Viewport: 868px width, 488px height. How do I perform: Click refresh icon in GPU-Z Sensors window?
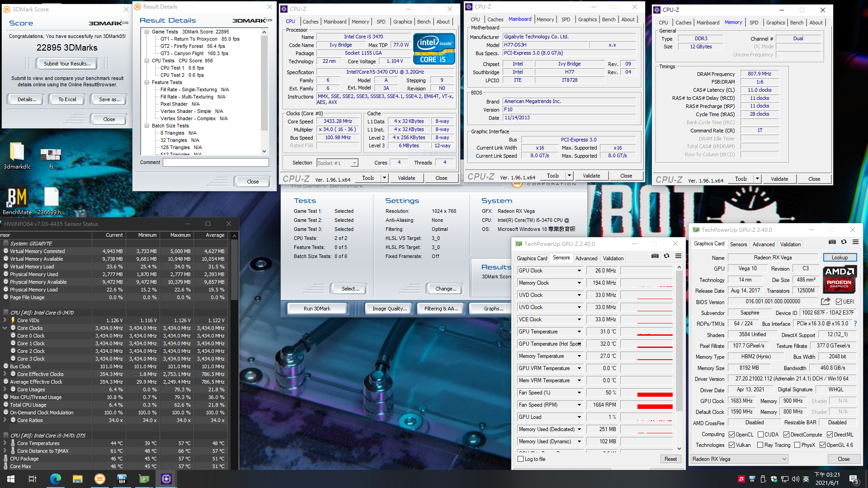(x=666, y=256)
